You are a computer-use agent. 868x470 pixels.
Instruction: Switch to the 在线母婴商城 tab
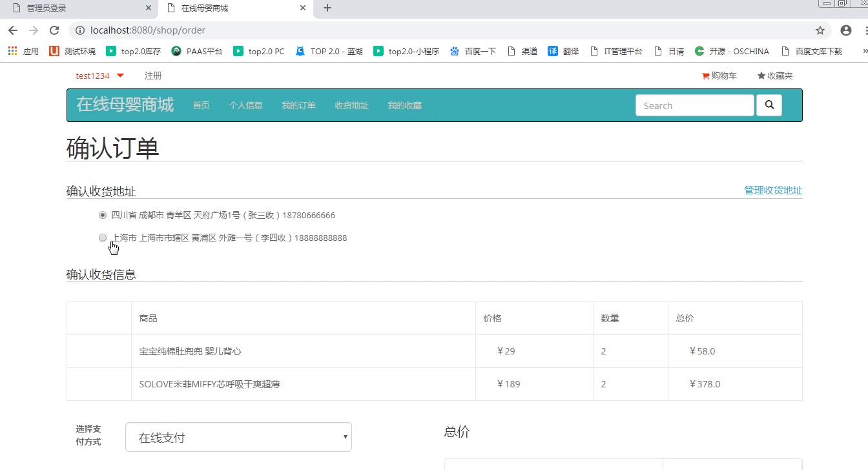point(235,8)
